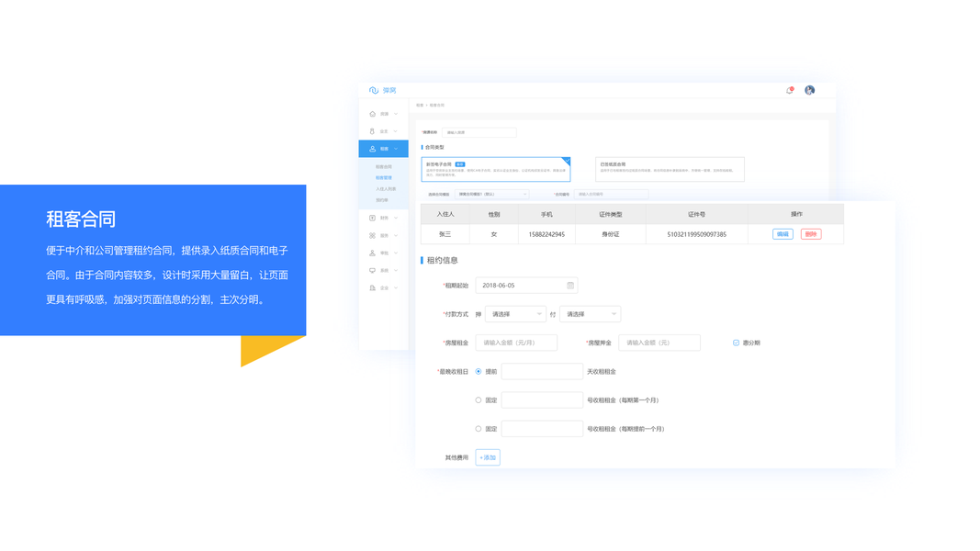Click the 业主 owner icon in the sidebar
This screenshot has width=980, height=551.
[x=373, y=131]
